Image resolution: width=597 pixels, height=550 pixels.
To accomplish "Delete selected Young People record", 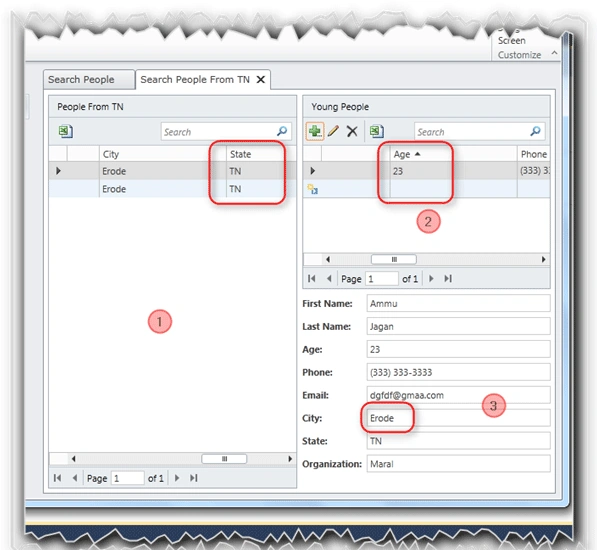I will (x=352, y=131).
